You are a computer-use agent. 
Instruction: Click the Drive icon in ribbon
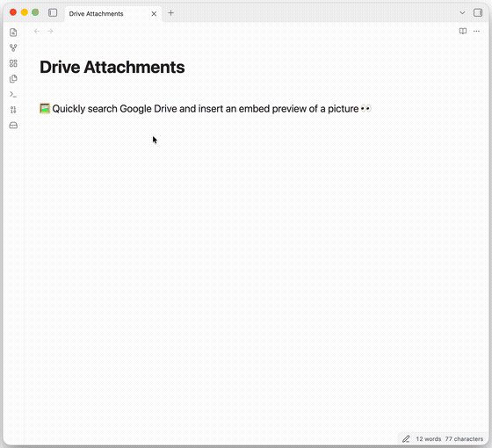(x=13, y=126)
